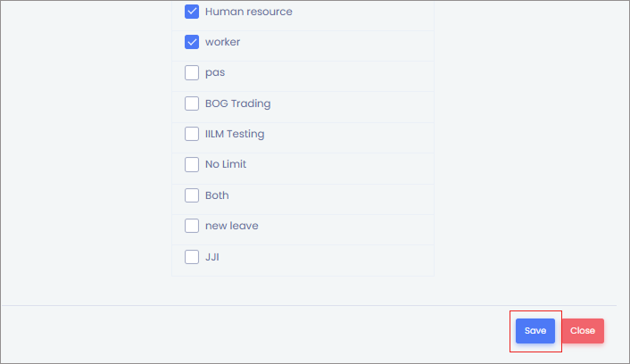
Task: Enable the pas checkbox
Action: pos(192,73)
